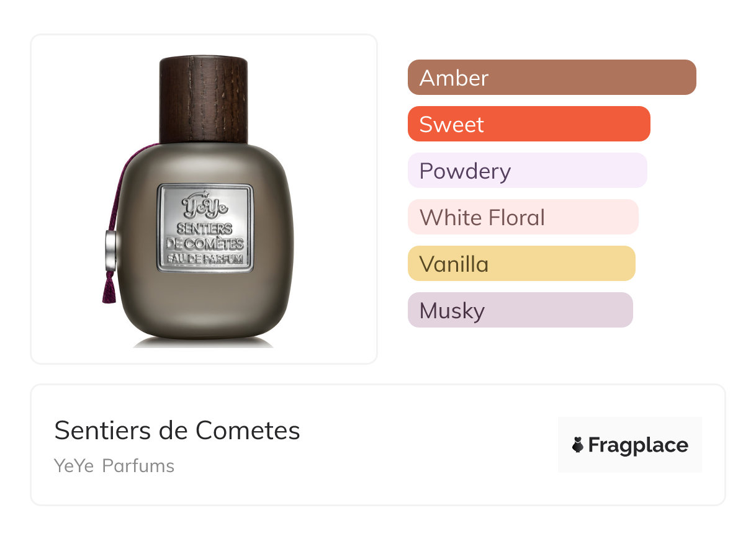
Task: Select the orange Sweet accord bar
Action: point(528,124)
